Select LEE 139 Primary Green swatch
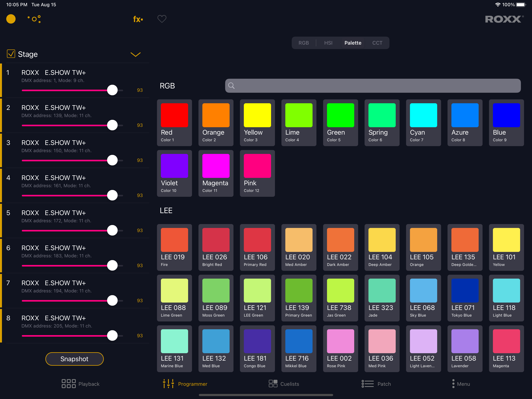This screenshot has width=532, height=399. tap(299, 298)
